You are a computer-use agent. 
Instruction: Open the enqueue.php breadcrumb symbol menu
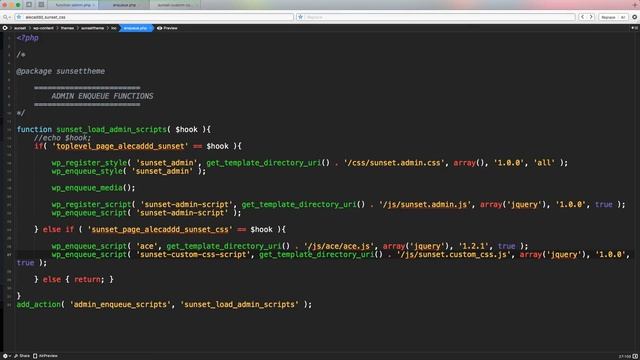135,28
